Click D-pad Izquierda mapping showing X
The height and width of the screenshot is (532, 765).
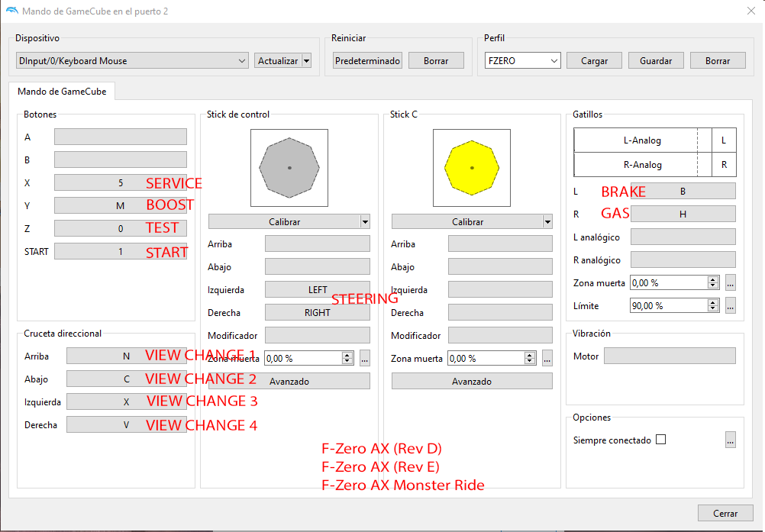[x=127, y=401]
